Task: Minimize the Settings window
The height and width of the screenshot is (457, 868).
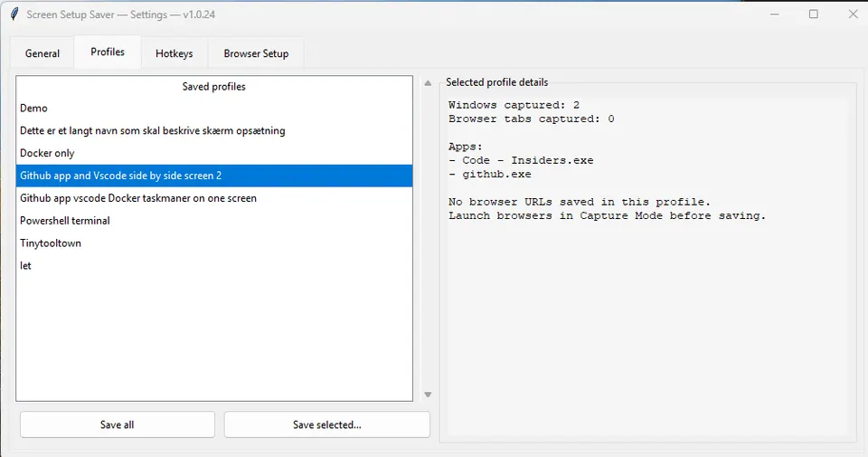Action: tap(775, 14)
